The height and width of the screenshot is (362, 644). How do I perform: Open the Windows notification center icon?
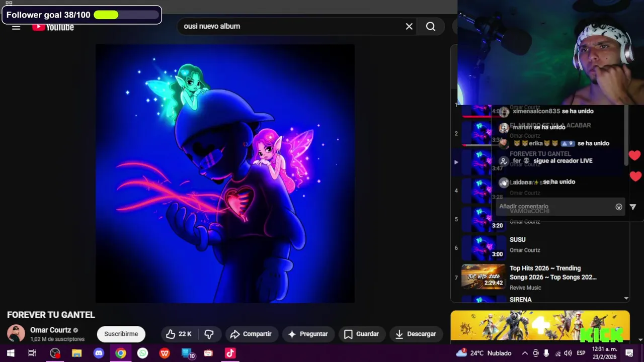pos(629,353)
